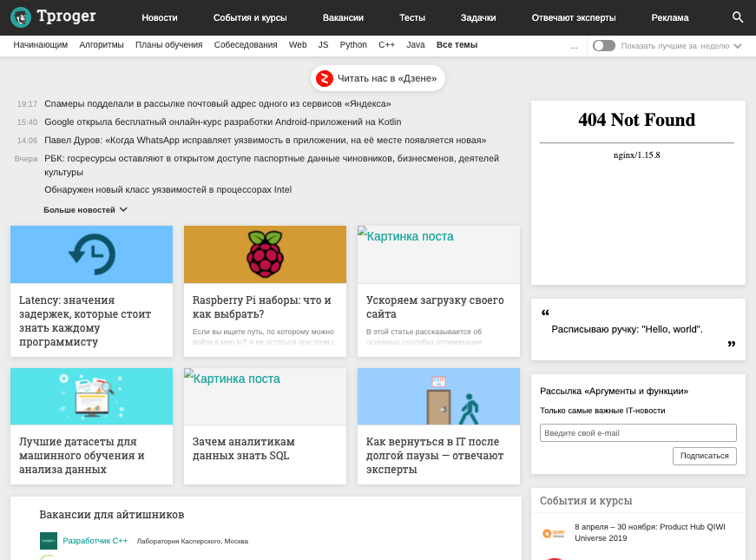
Task: Open Product Hub QIWI Universe event
Action: 650,532
